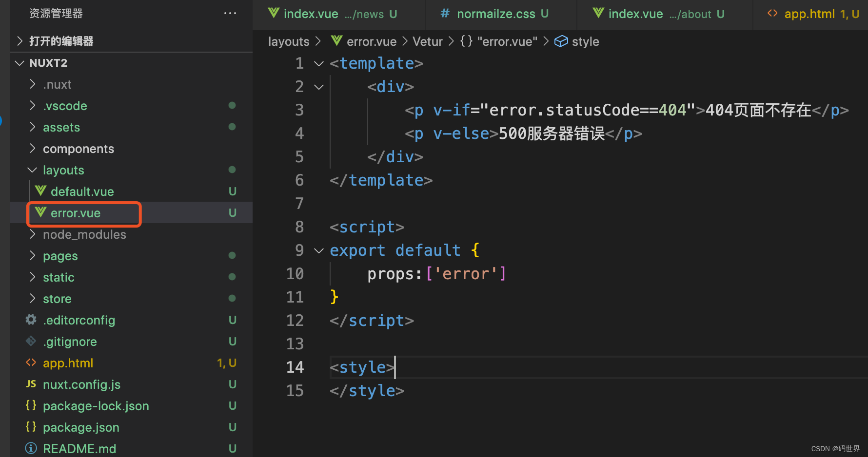Image resolution: width=868 pixels, height=457 pixels.
Task: Click code text props:['error'] on line 10
Action: point(436,274)
